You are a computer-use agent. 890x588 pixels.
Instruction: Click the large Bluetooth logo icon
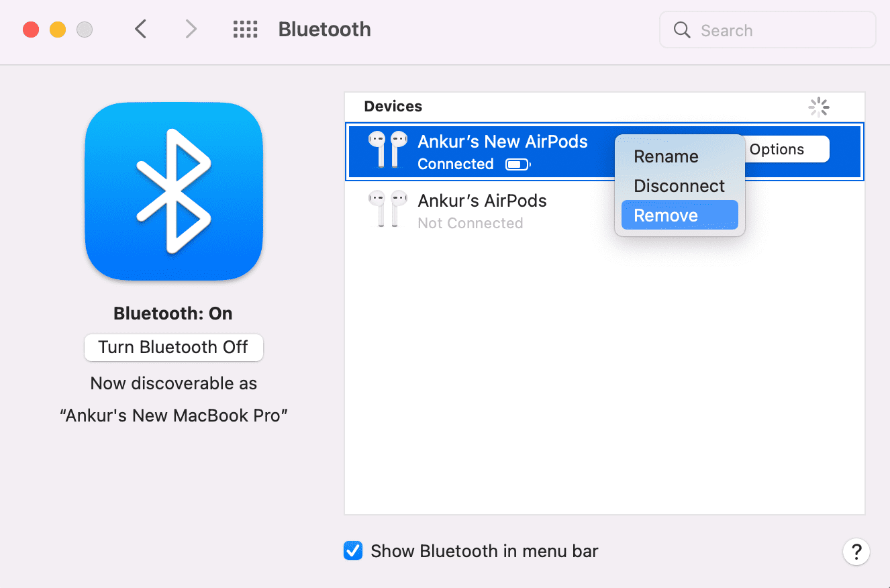[174, 191]
